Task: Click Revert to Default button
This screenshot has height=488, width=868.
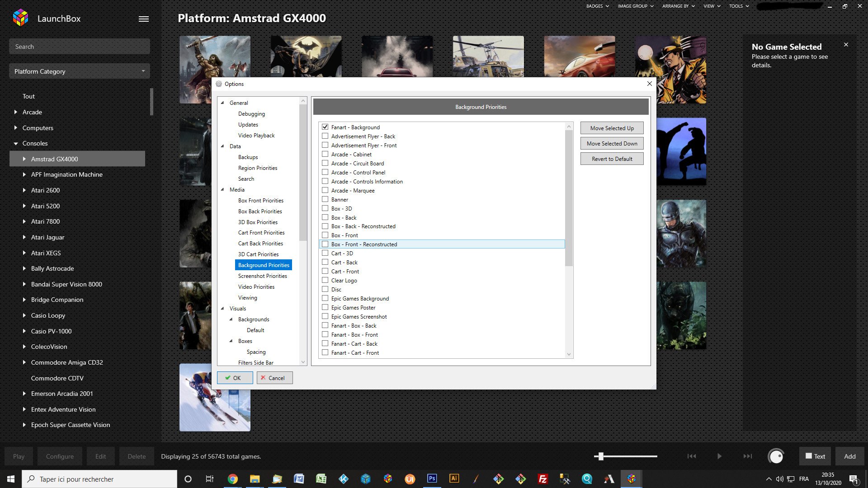Action: pyautogui.click(x=612, y=159)
